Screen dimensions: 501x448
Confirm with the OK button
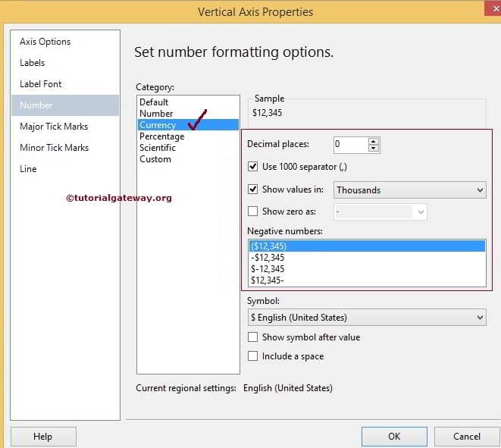click(394, 437)
